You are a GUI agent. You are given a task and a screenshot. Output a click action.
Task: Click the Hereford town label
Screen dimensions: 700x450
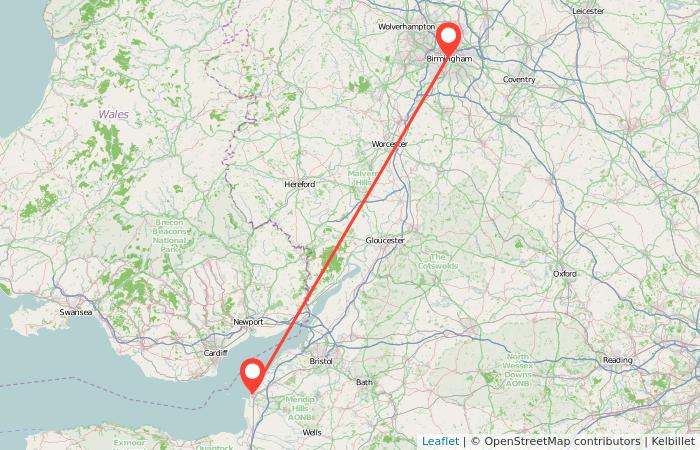(300, 184)
